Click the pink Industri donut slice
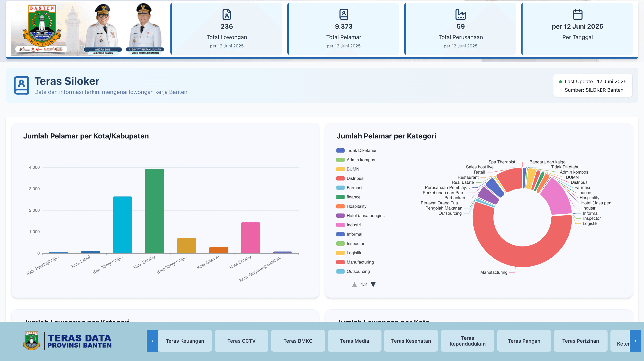This screenshot has height=361, width=644. click(x=558, y=197)
